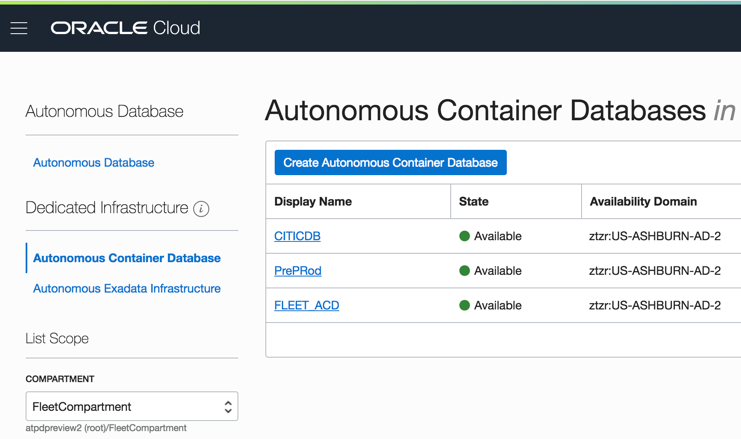Click availability domain of PrePRod row
Screen dimensions: 741x439
click(x=655, y=271)
